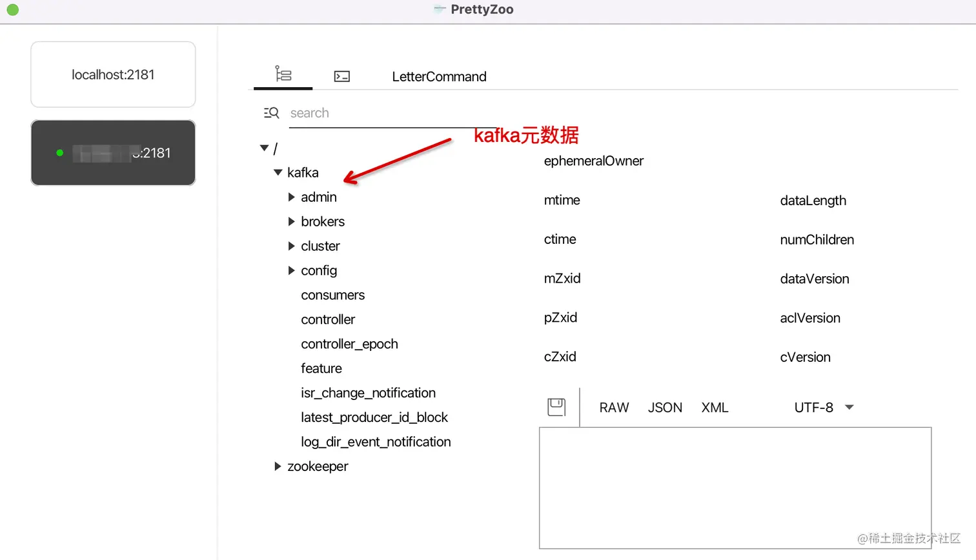
Task: Switch to the LetterCommand tab
Action: [438, 76]
